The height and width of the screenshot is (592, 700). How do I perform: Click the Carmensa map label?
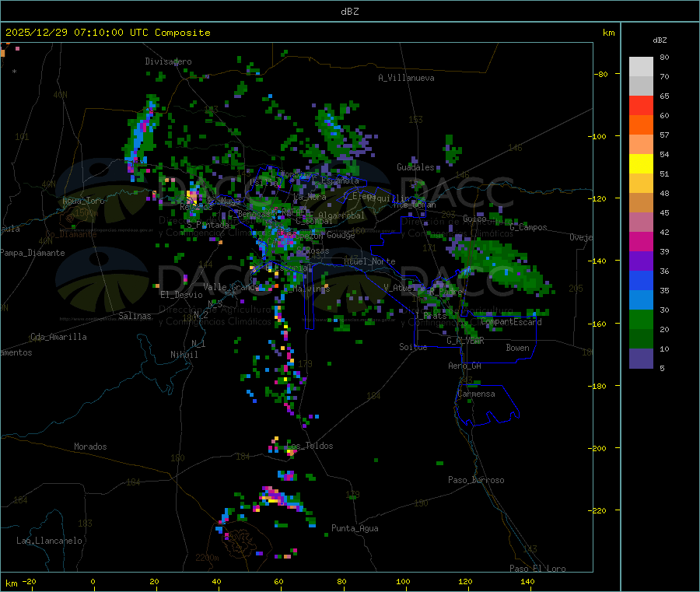(476, 394)
